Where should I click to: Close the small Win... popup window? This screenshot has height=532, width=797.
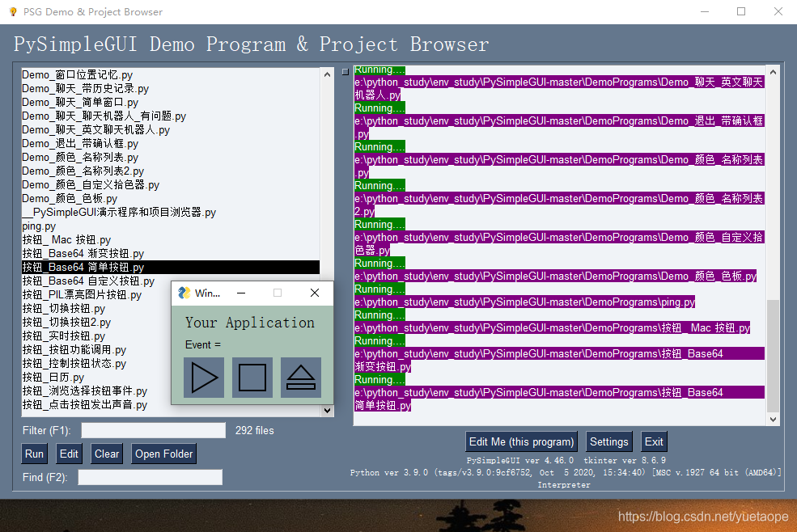point(315,293)
